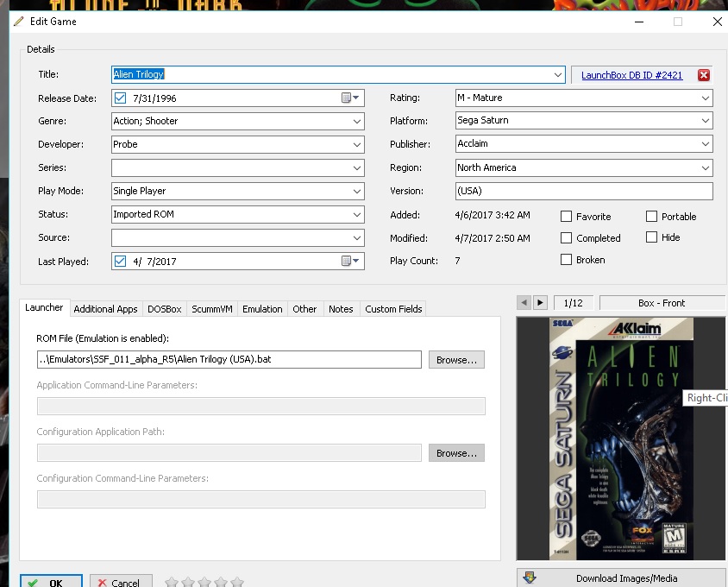728x587 pixels.
Task: Uncheck the Last Played checkbox
Action: 120,262
